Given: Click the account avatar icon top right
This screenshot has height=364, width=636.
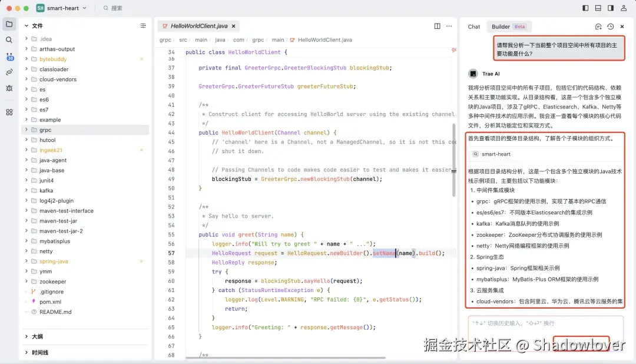Looking at the screenshot, I should (624, 8).
